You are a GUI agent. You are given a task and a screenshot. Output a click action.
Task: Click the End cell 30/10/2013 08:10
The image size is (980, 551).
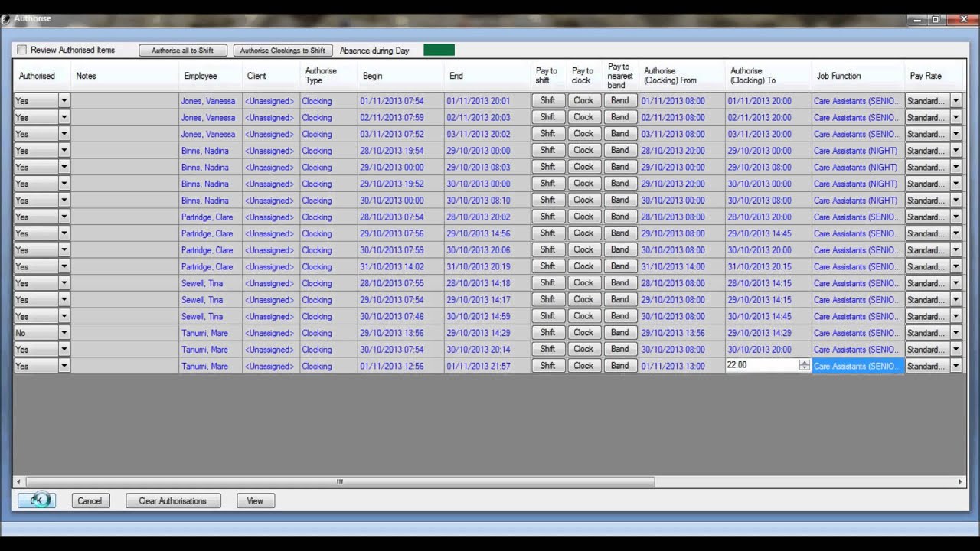coord(488,201)
